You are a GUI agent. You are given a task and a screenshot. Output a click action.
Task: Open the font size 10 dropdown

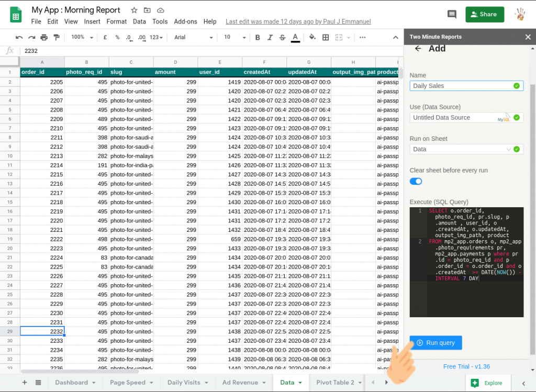point(235,37)
